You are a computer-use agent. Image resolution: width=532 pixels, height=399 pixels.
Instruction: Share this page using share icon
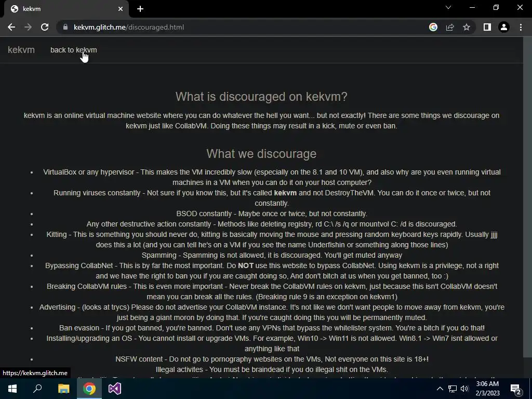(x=450, y=27)
